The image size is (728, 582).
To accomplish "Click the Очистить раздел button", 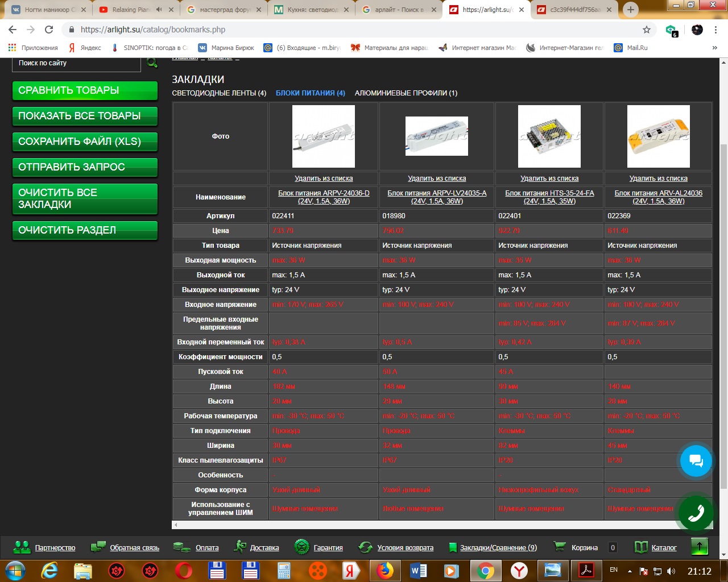I will tap(85, 231).
